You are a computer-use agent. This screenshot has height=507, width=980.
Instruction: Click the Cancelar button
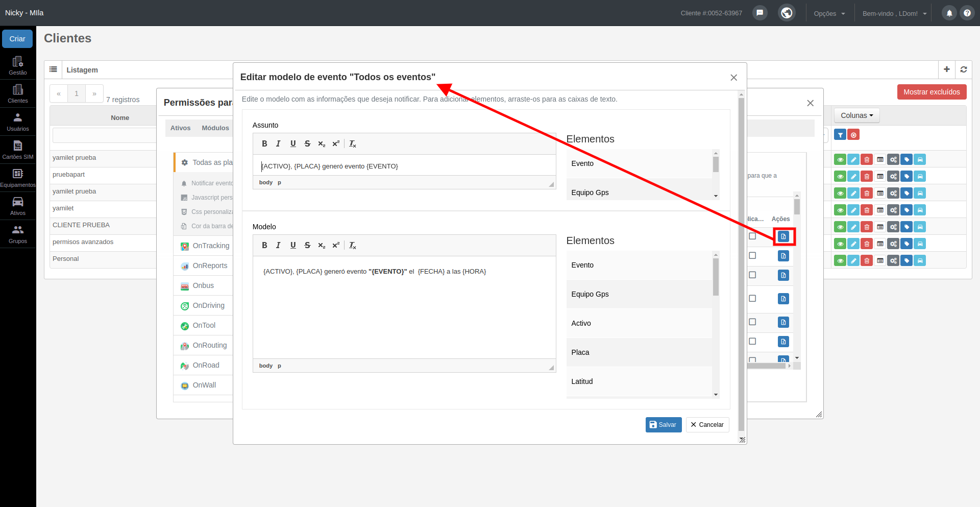[707, 425]
